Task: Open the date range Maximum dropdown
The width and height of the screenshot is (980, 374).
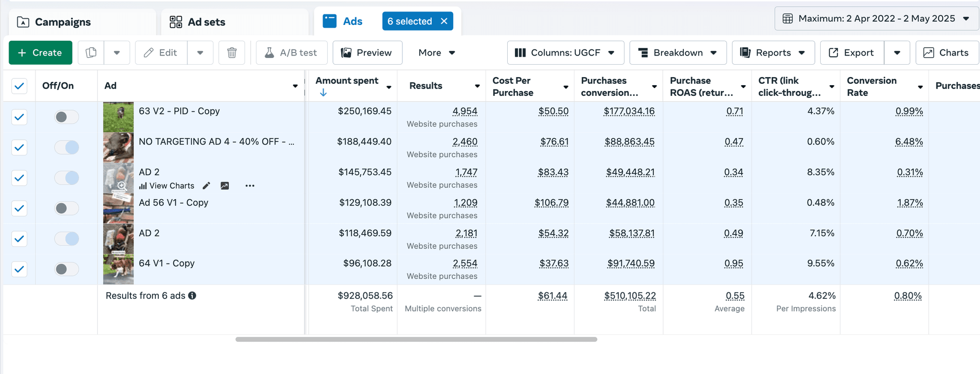Action: click(876, 19)
